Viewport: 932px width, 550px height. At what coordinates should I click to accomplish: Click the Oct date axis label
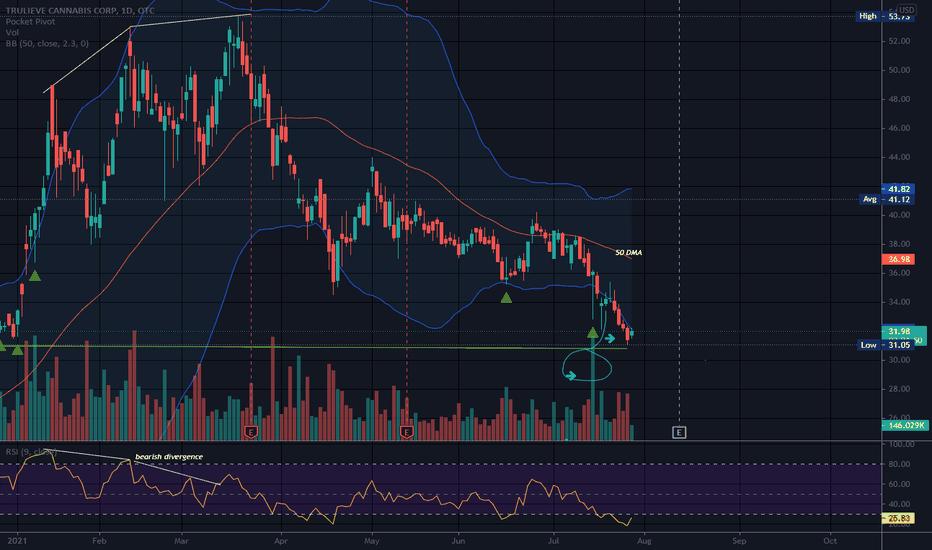[x=830, y=540]
